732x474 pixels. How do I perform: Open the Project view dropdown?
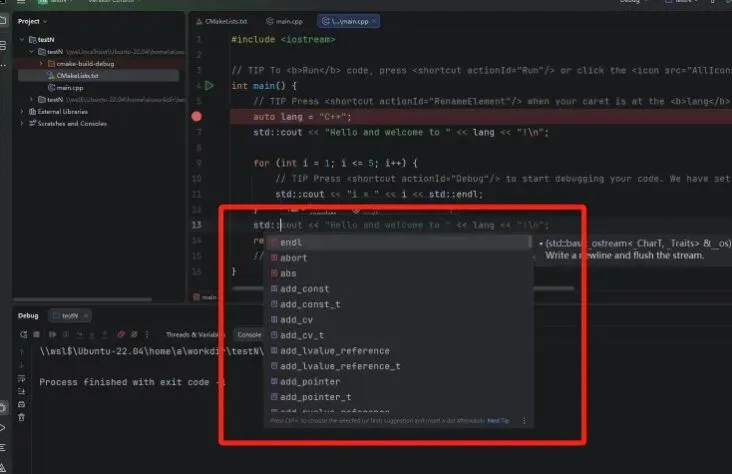click(x=32, y=21)
